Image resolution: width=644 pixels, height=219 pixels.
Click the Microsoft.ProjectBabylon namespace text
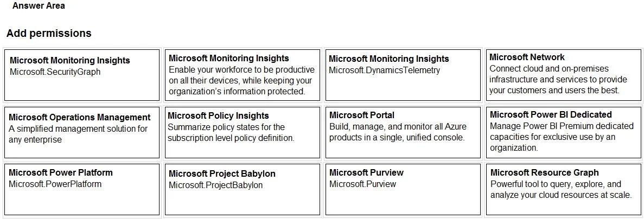[x=215, y=185]
